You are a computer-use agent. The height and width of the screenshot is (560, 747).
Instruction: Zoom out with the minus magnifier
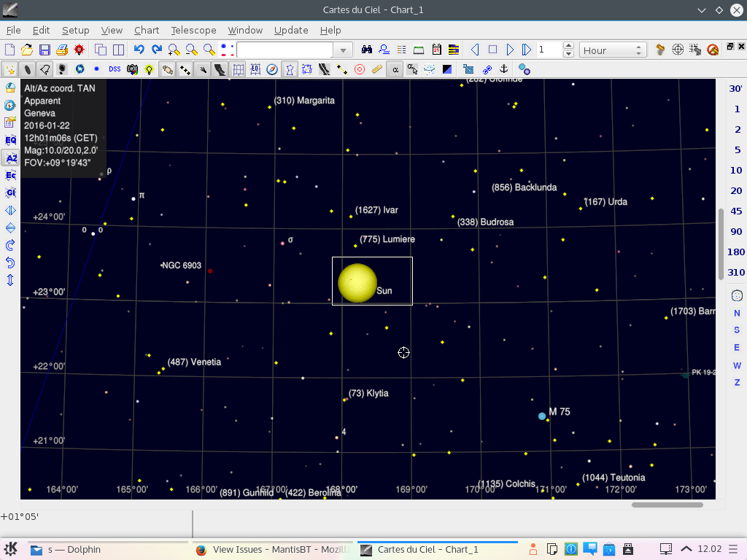(x=192, y=50)
